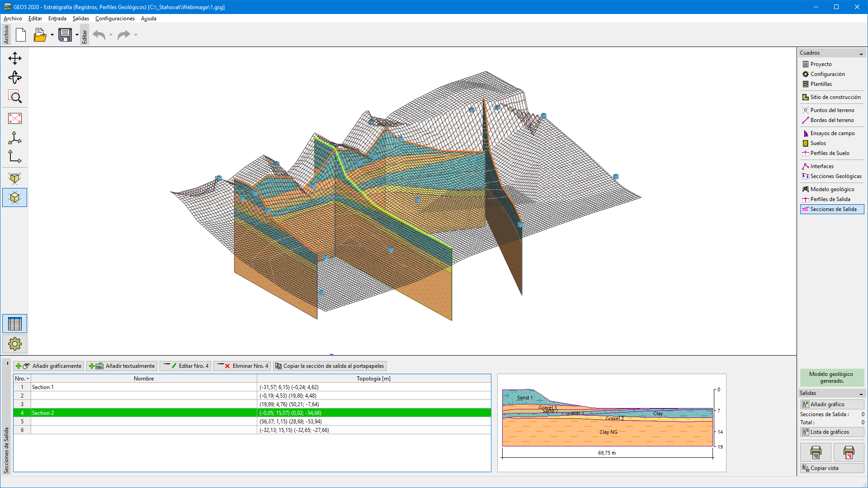Collapse the Cuadros panel header
This screenshot has width=868, height=488.
tap(861, 53)
